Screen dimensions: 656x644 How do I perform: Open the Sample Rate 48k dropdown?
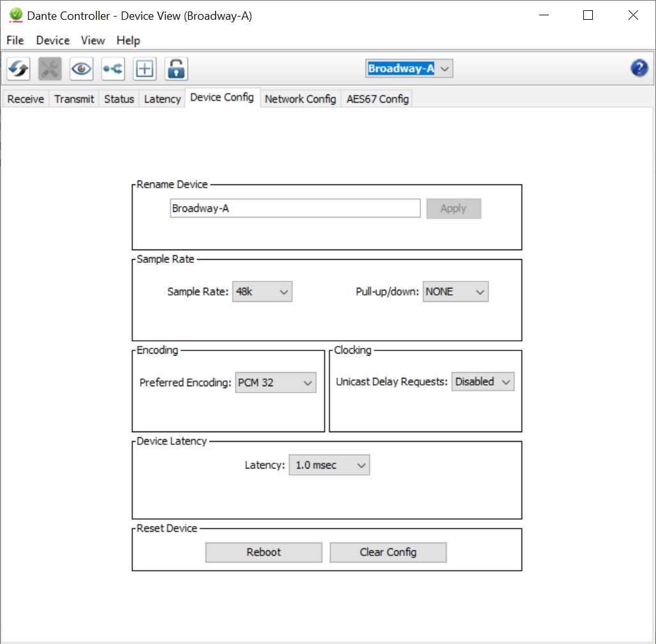click(262, 292)
